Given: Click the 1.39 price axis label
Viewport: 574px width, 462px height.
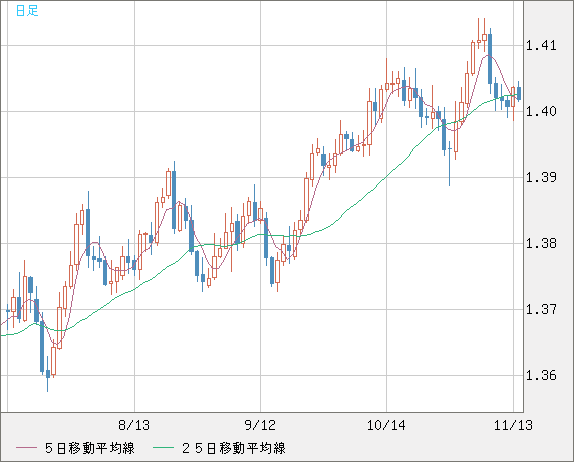Looking at the screenshot, I should point(541,177).
